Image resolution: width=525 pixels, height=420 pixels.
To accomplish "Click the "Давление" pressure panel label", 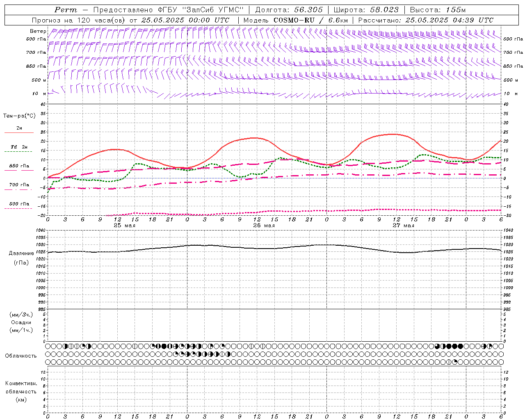I will click(x=21, y=253).
